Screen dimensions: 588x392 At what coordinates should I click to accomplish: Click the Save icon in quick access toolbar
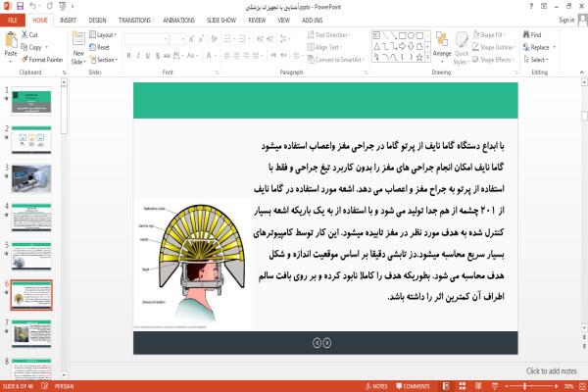(21, 6)
